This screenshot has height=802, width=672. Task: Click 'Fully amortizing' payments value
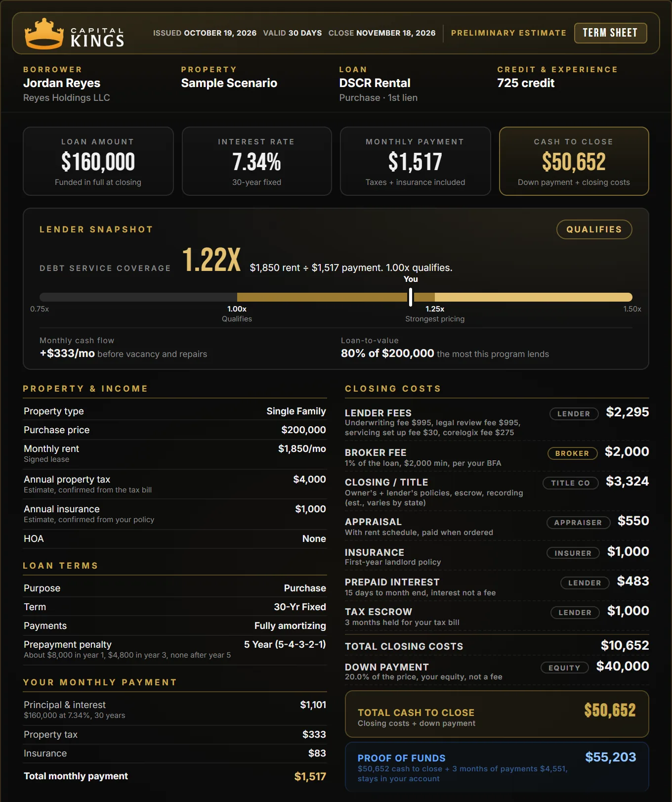click(290, 626)
